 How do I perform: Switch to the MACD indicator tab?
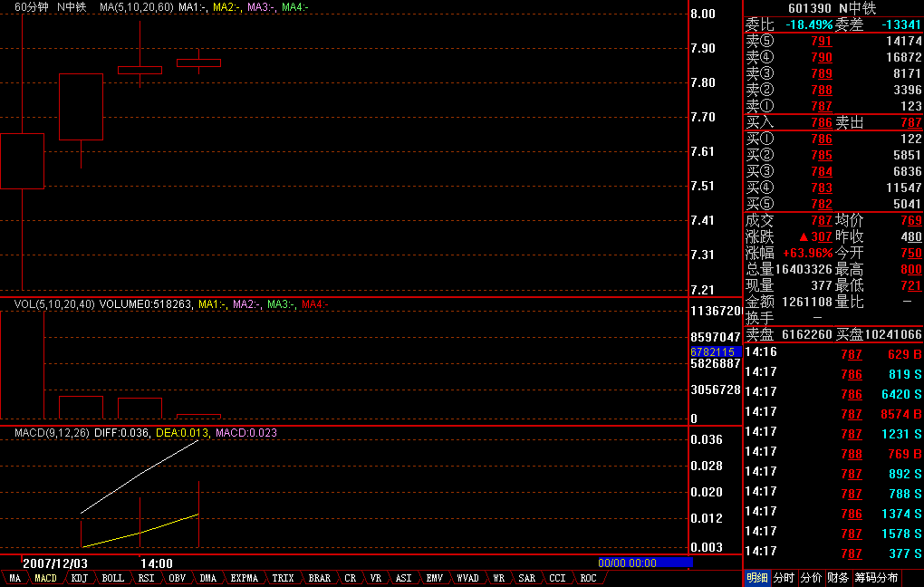45,578
